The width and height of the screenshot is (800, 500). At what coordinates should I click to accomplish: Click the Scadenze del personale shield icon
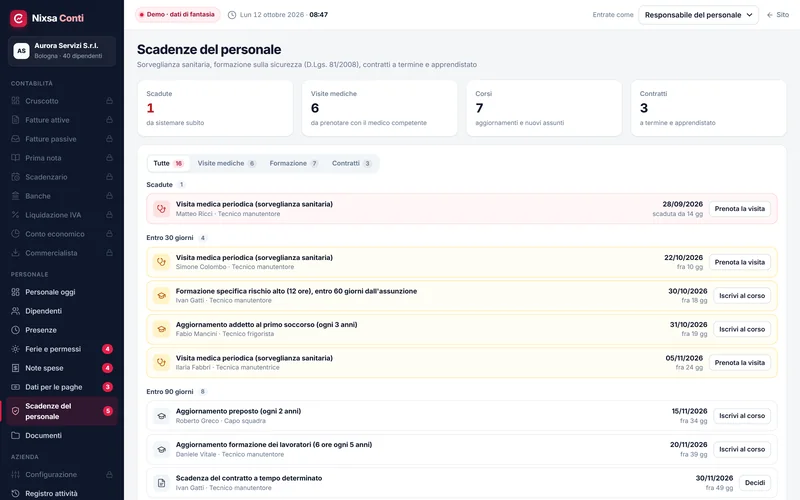click(x=15, y=411)
